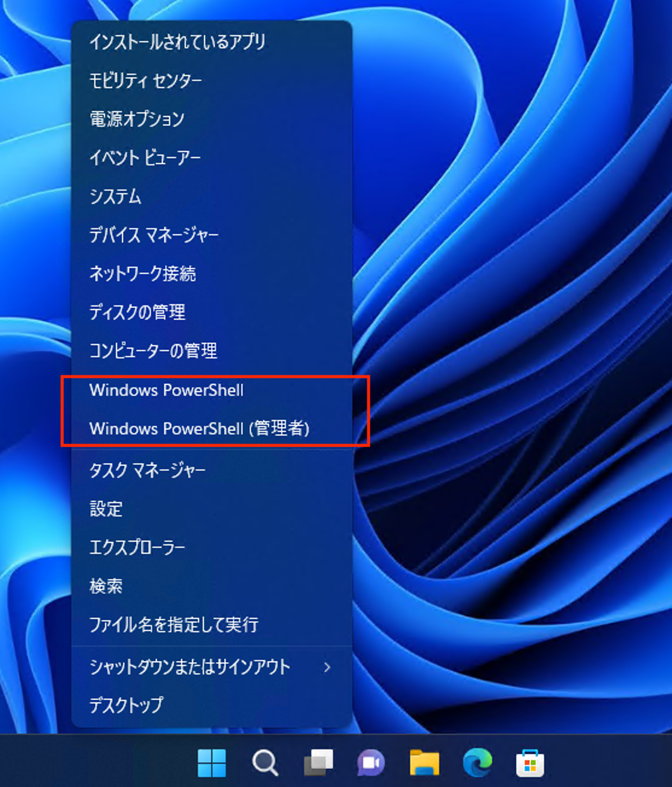Launch タスク マネージャー from the menu
Screen dimensions: 672x787
coord(147,470)
